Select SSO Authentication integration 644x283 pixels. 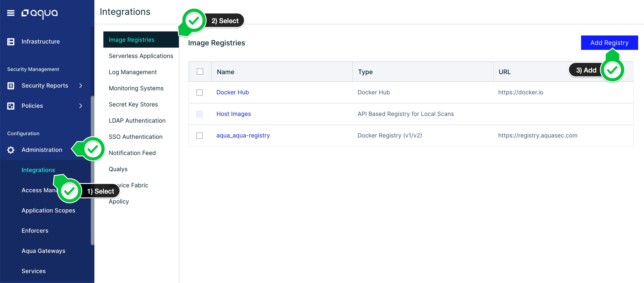[x=135, y=137]
